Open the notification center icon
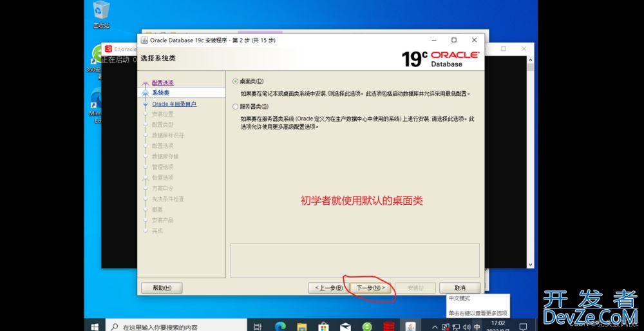 pyautogui.click(x=523, y=327)
